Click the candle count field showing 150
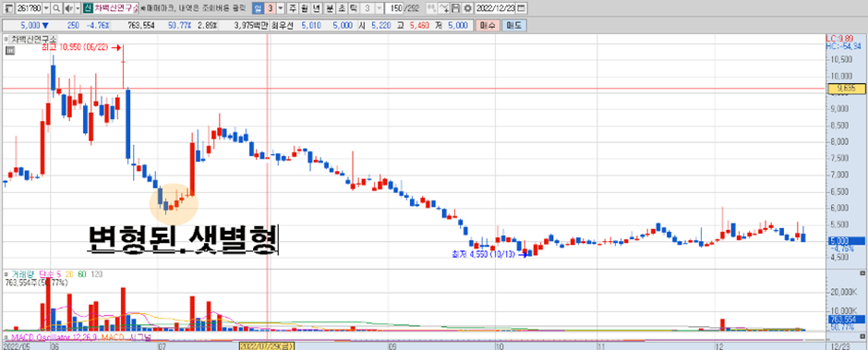 pyautogui.click(x=394, y=8)
